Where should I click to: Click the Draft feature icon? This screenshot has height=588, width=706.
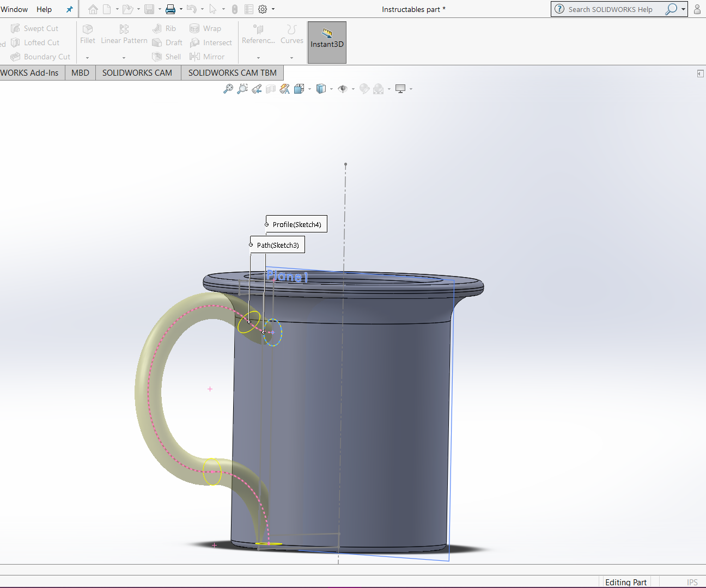coord(167,42)
